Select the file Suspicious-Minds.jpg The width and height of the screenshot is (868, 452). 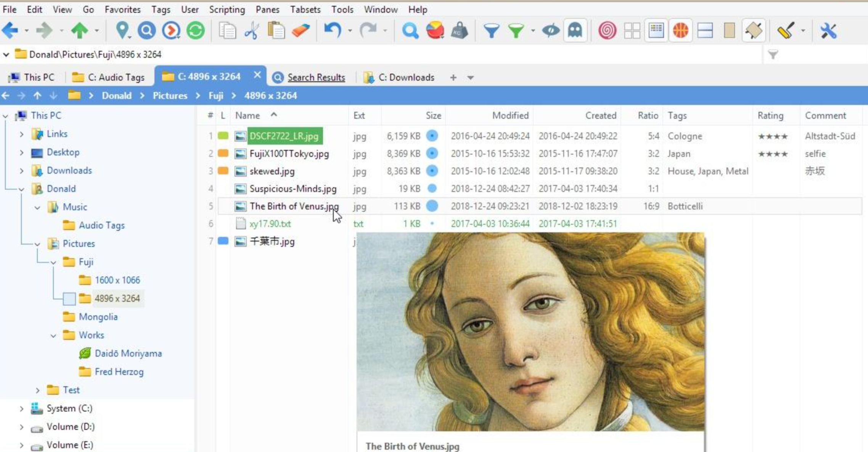pos(293,189)
